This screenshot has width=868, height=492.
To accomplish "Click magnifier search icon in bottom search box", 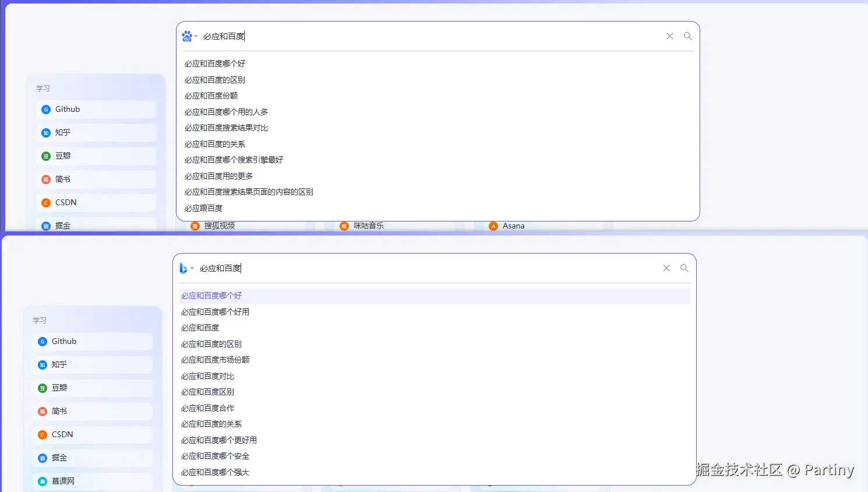I will [x=684, y=268].
